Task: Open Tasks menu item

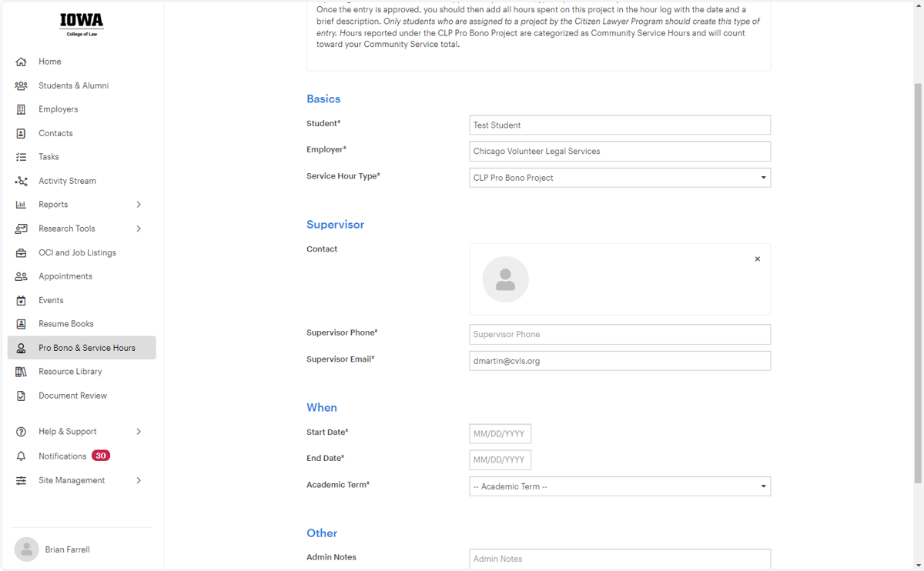Action: (49, 157)
